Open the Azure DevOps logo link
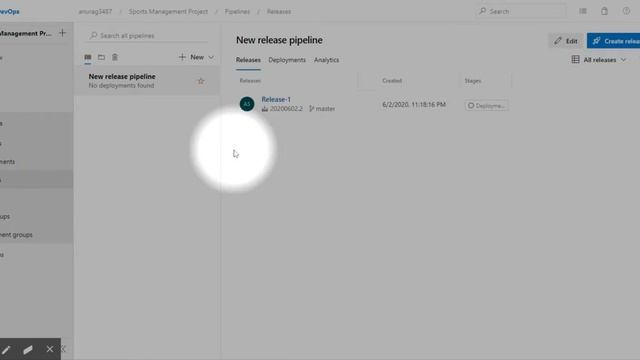640x360 pixels. click(9, 11)
